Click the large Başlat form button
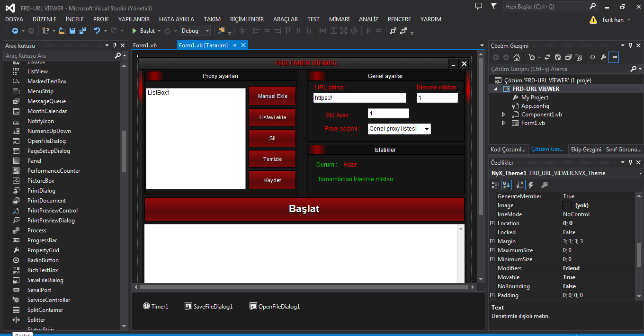 click(304, 209)
